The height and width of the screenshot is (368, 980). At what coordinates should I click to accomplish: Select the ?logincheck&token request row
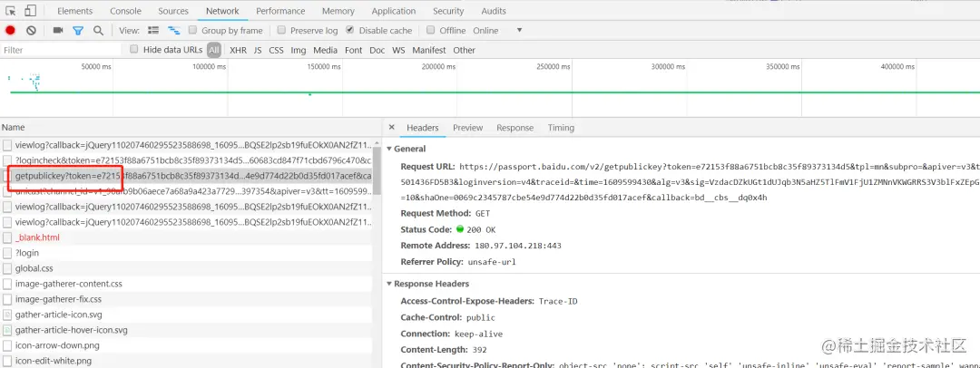[x=186, y=160]
